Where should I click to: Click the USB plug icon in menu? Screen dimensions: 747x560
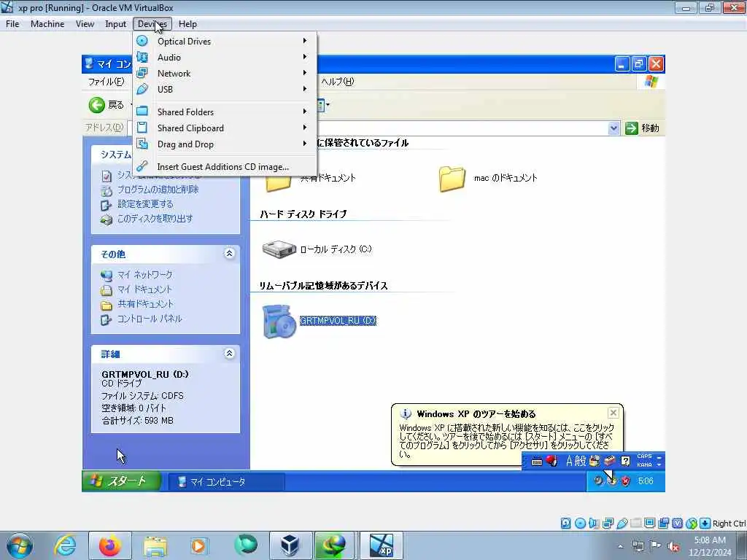pyautogui.click(x=142, y=89)
